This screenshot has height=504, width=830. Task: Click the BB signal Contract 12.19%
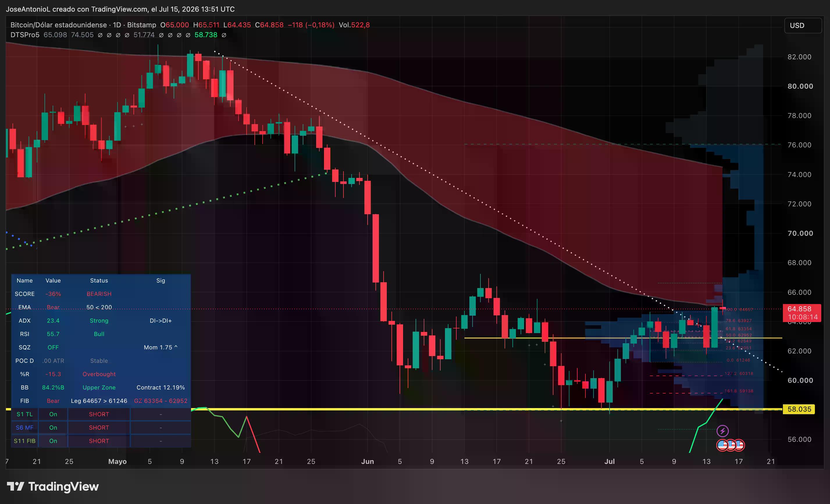tap(161, 387)
